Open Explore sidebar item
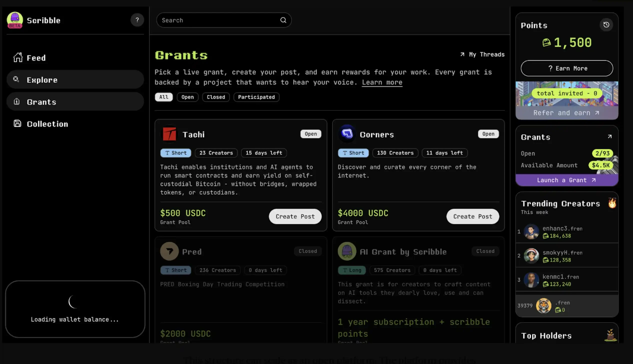This screenshot has height=364, width=633. 42,80
